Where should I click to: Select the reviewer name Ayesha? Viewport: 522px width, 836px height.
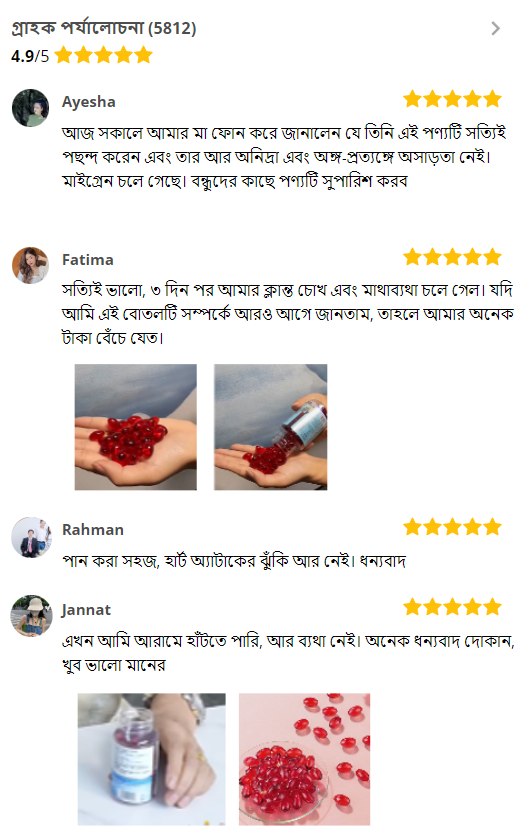(89, 102)
